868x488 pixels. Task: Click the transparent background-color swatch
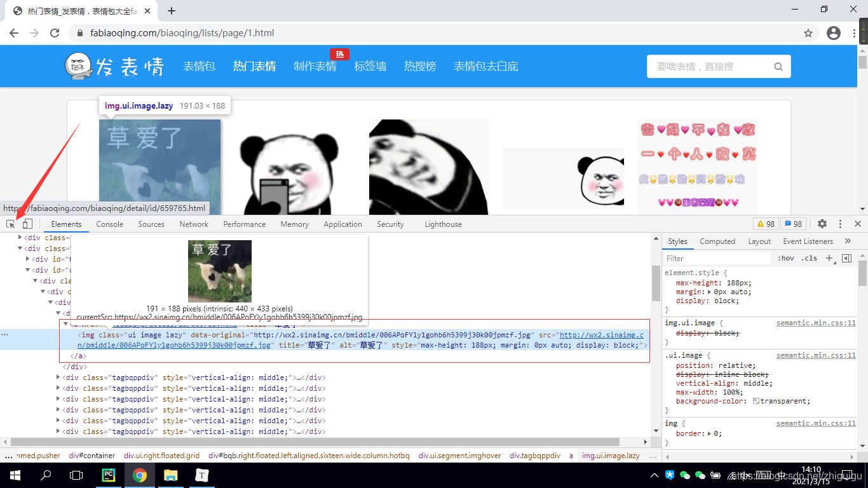[756, 401]
